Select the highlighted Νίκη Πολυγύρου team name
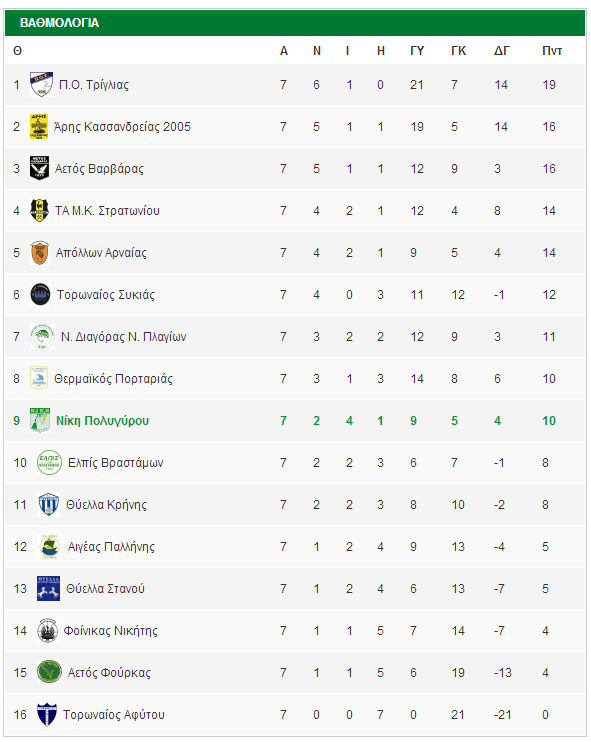Screen dimensions: 591x742 coord(103,421)
